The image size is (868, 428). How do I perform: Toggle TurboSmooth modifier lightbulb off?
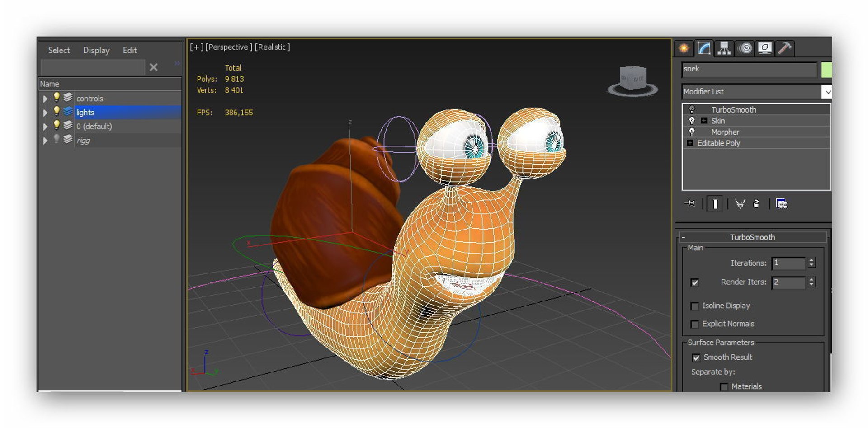(x=692, y=109)
